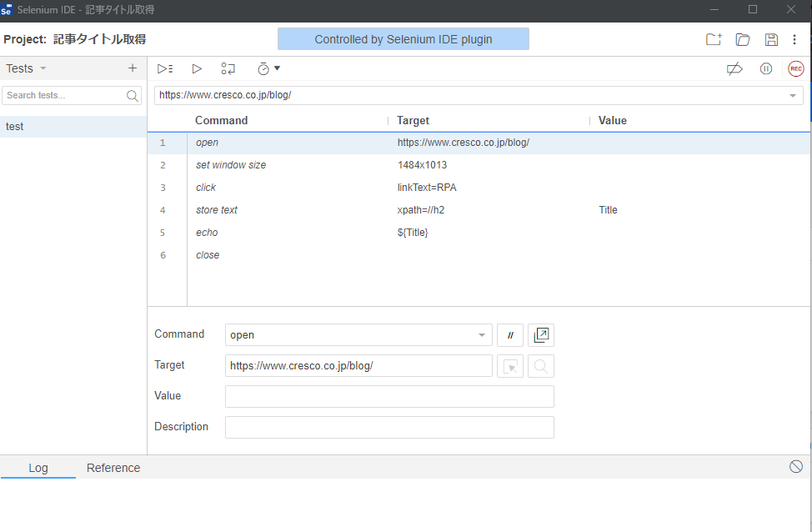Expand base URL dropdown arrow

tap(792, 95)
